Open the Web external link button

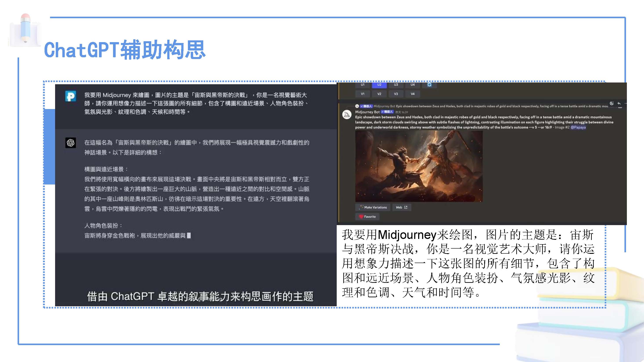coord(401,207)
